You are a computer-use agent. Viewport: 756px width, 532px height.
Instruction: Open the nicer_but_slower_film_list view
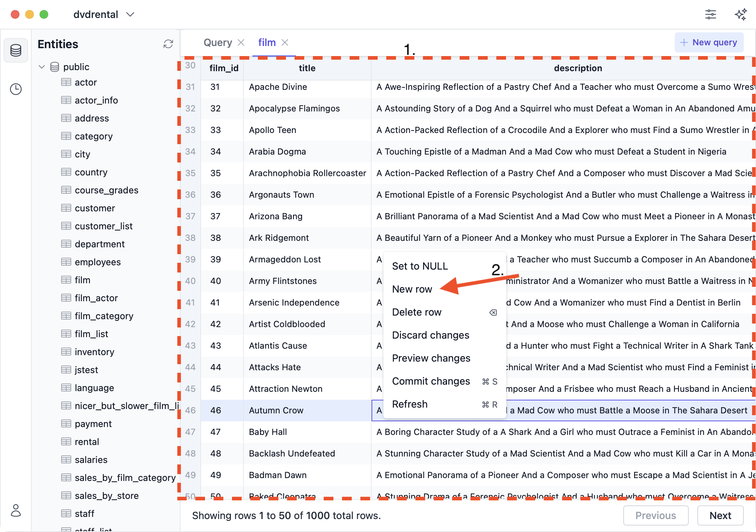[127, 406]
